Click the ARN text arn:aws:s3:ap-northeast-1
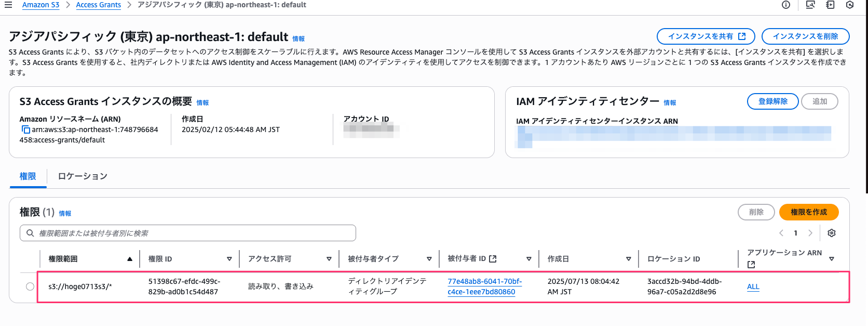868x326 pixels. click(89, 135)
